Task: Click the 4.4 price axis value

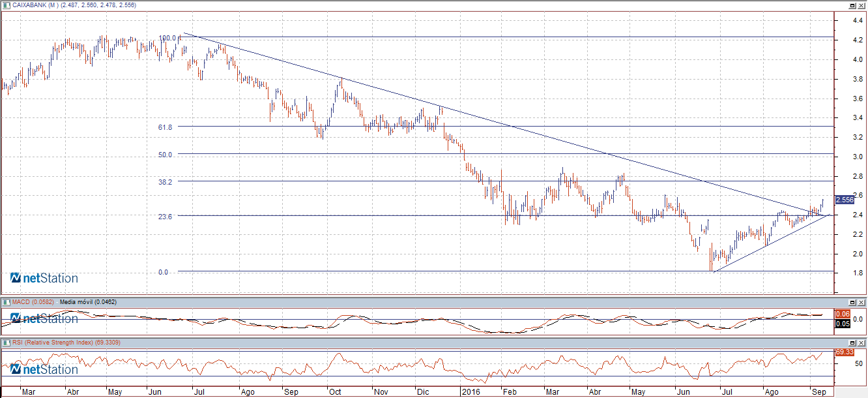Action: point(858,20)
